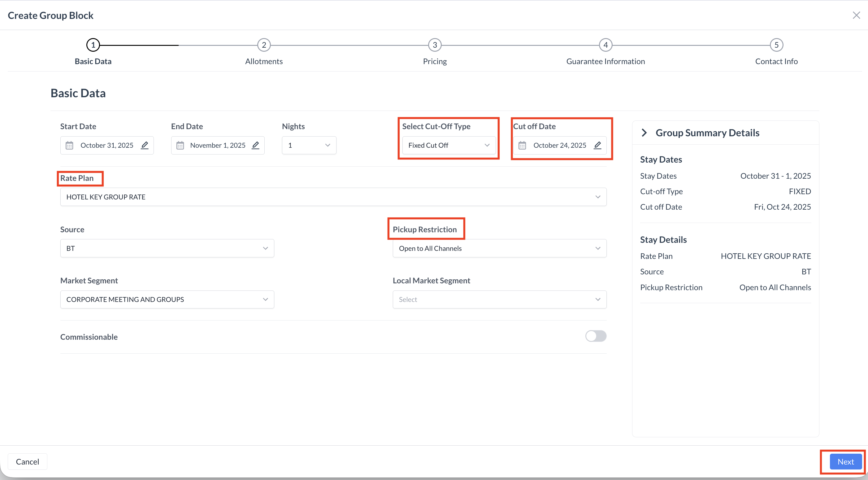Image resolution: width=868 pixels, height=480 pixels.
Task: Click the Cut off Date calendar icon
Action: (x=522, y=145)
